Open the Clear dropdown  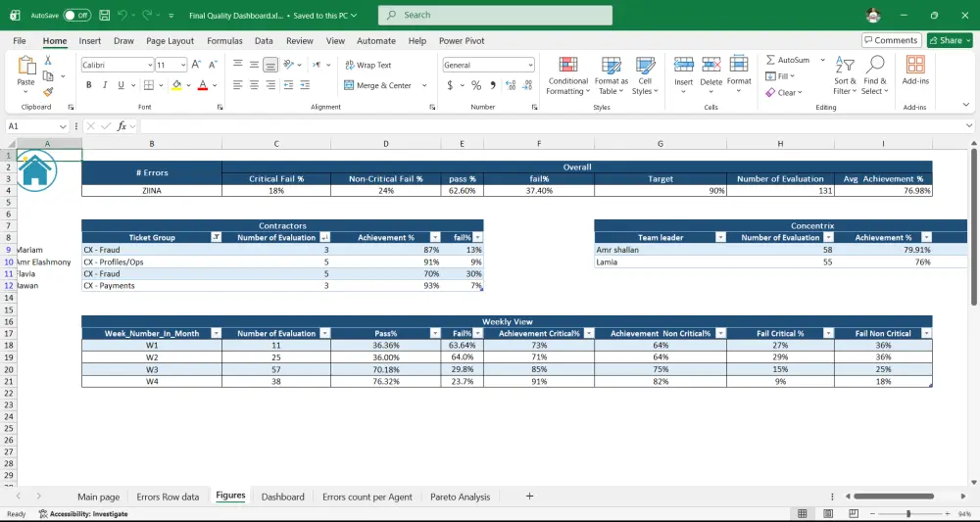(784, 92)
